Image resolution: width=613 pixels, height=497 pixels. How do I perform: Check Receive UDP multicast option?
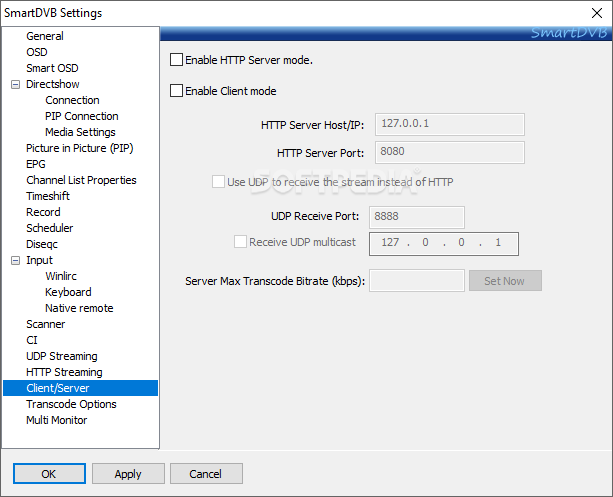[x=240, y=242]
